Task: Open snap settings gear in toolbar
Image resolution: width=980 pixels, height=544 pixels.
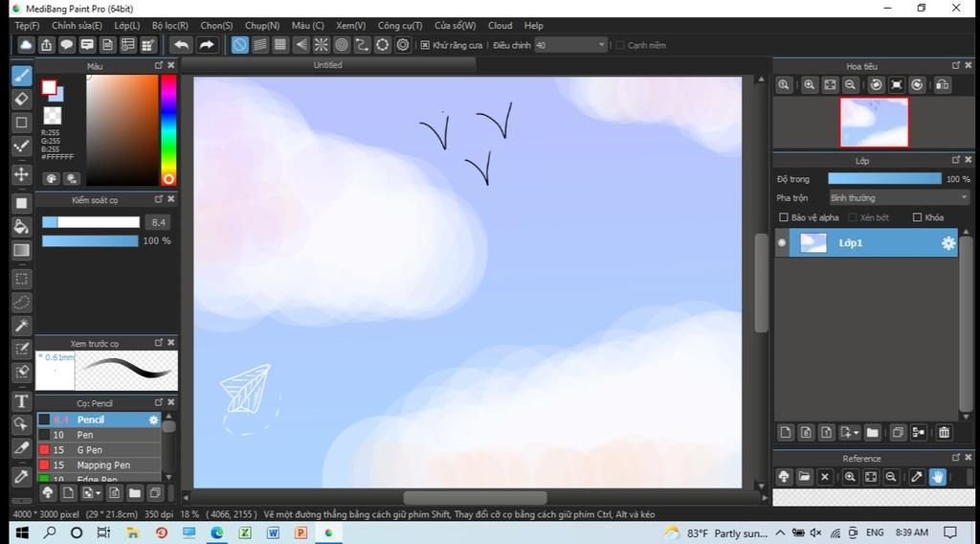Action: point(403,45)
